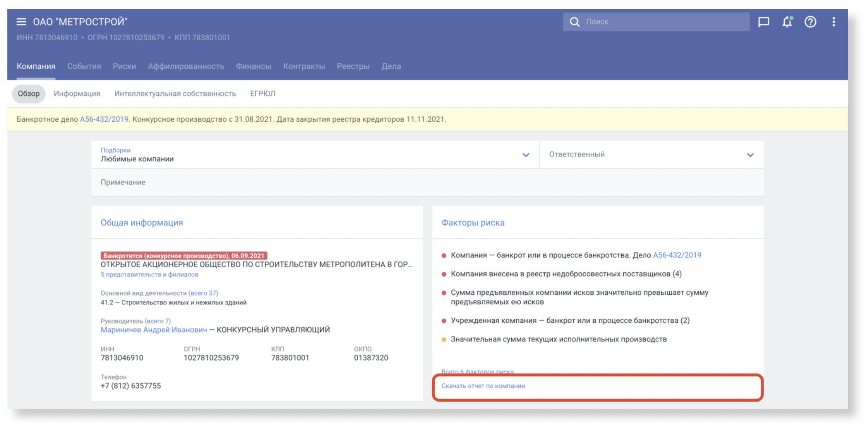
Task: Go to the Финансы tab
Action: pos(254,66)
